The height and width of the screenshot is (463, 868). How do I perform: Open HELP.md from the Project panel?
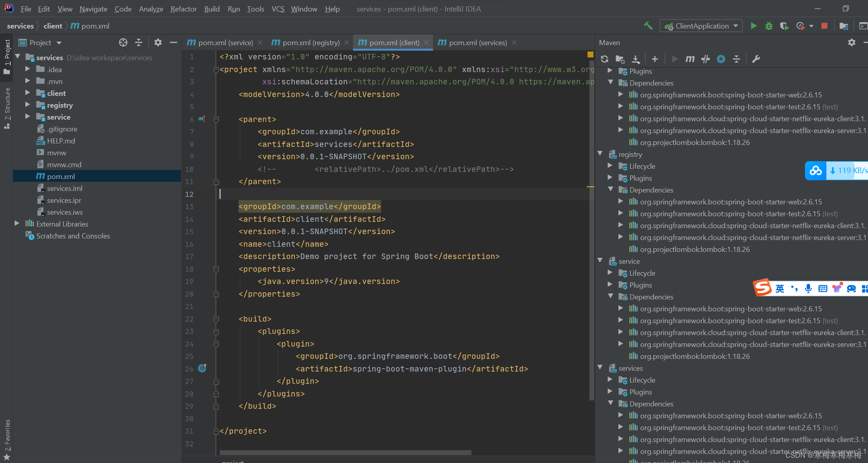(61, 141)
